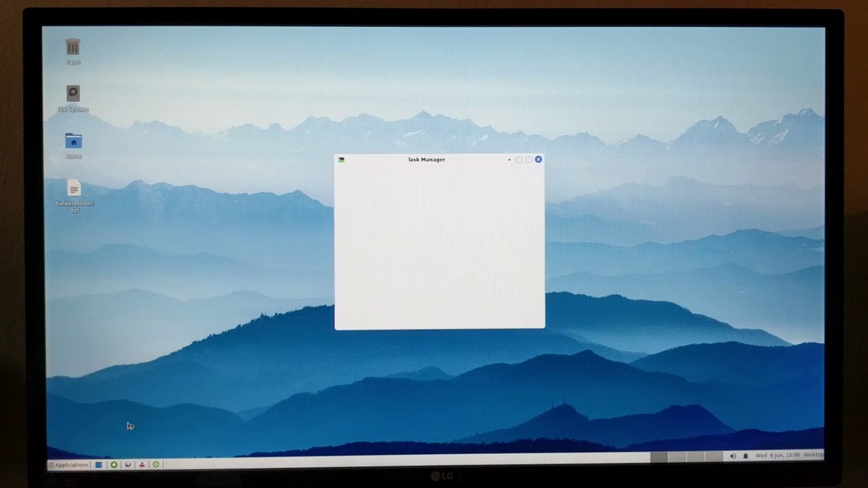Click the Task Manager title text
Screen dimensions: 868x488
click(x=427, y=159)
